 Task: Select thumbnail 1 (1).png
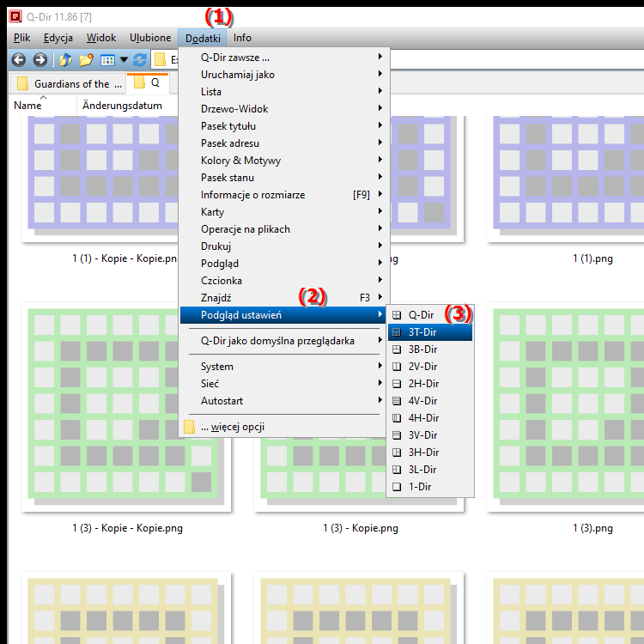pyautogui.click(x=565, y=179)
